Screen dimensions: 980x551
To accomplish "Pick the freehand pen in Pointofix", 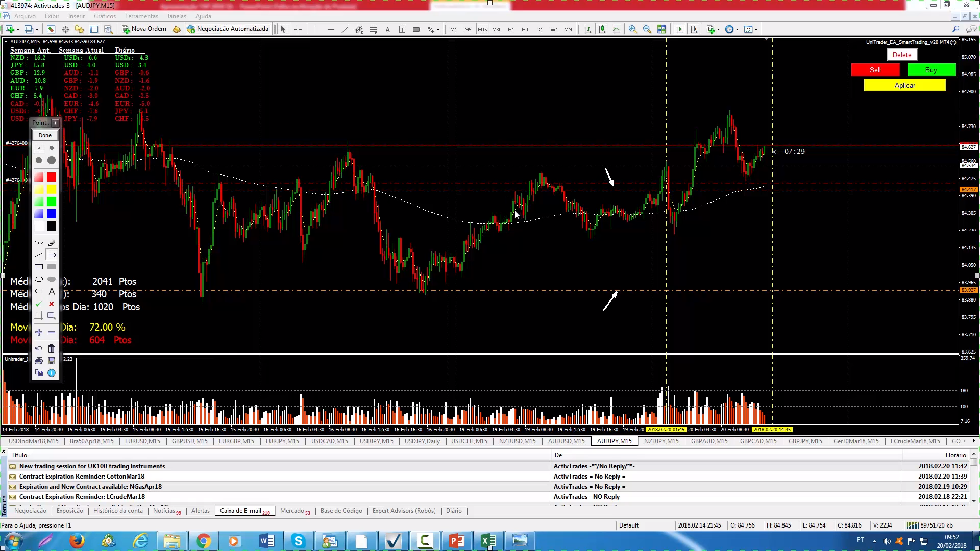I will pyautogui.click(x=39, y=243).
